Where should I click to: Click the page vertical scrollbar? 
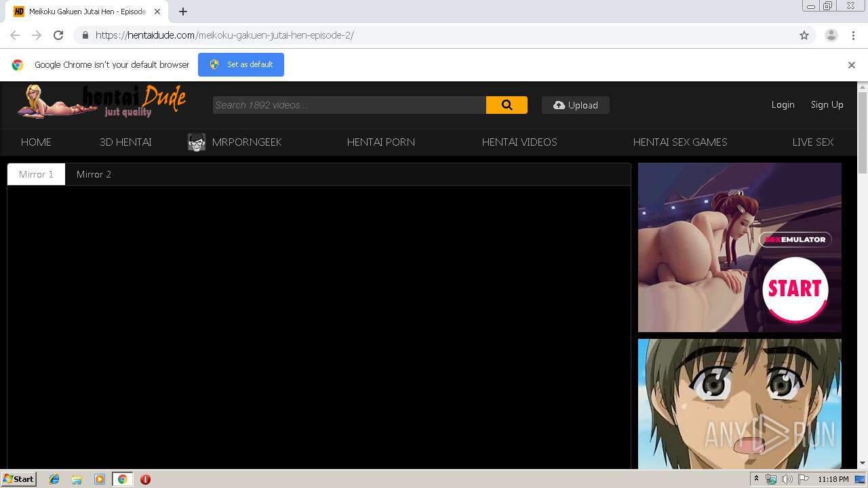(x=863, y=132)
